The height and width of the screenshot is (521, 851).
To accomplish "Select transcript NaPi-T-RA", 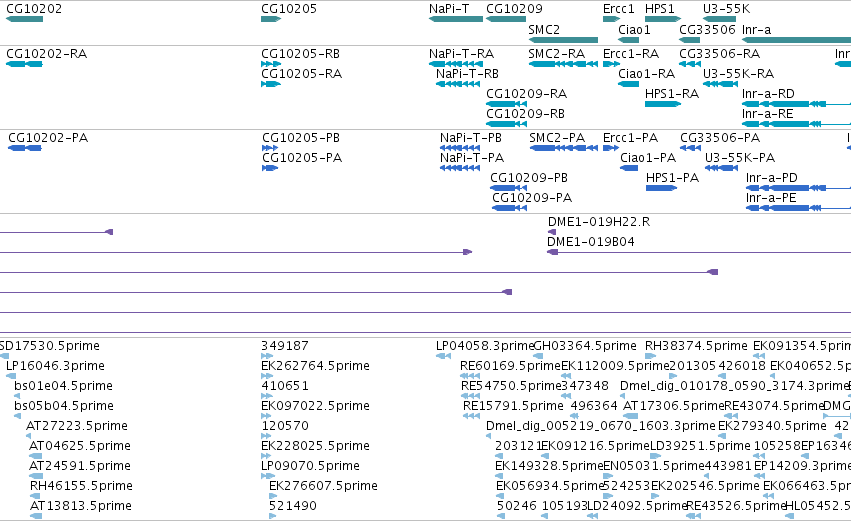I will (x=461, y=54).
